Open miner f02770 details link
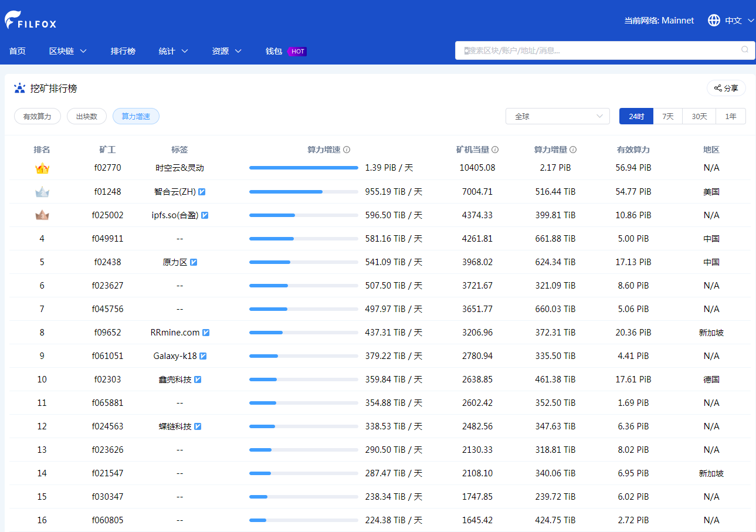The height and width of the screenshot is (532, 756). pos(107,168)
